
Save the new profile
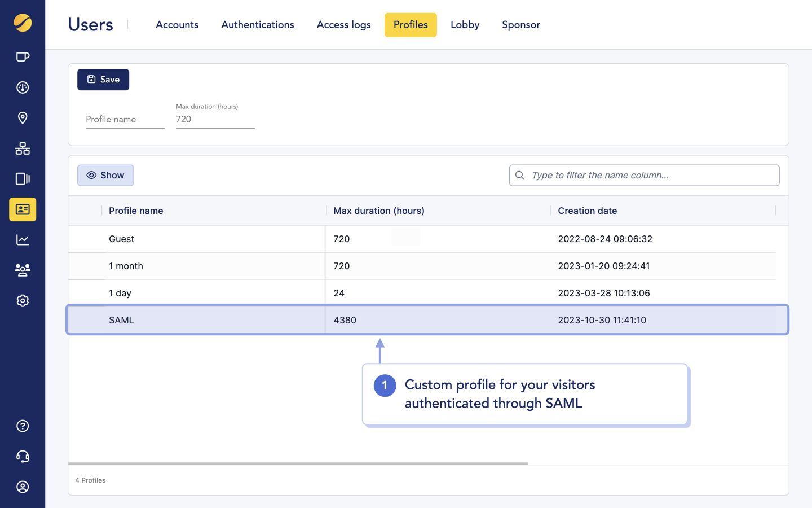coord(103,80)
